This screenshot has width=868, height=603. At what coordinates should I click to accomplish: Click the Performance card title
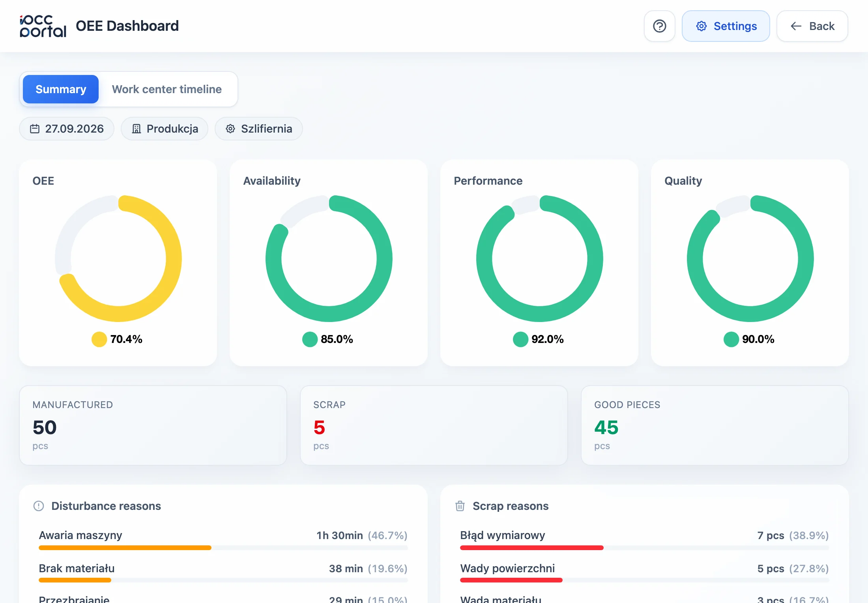tap(488, 181)
